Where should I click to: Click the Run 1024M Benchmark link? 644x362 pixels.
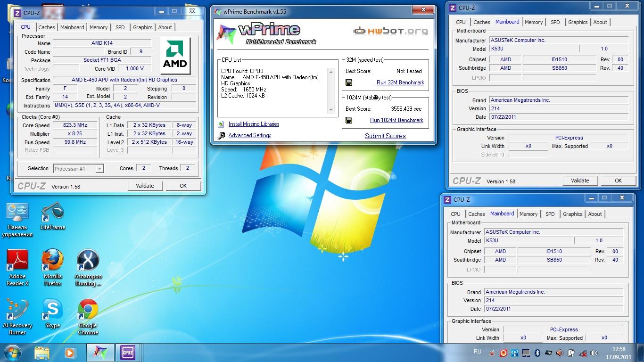click(x=396, y=120)
